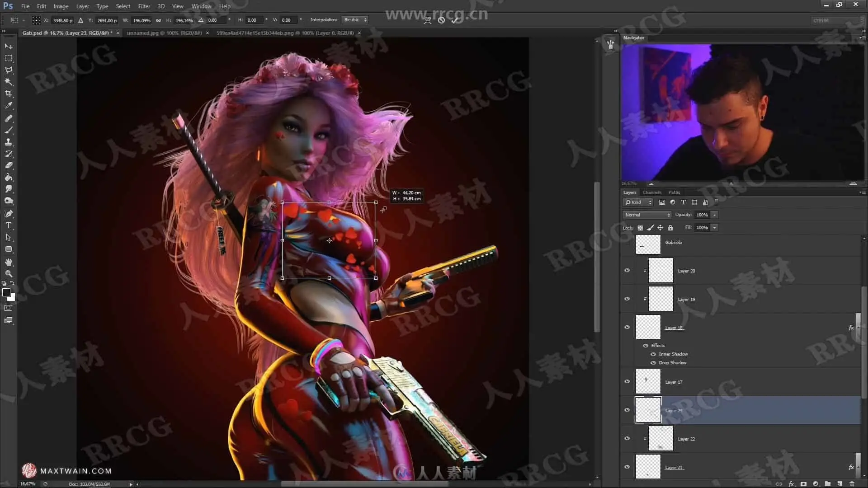Viewport: 868px width, 488px height.
Task: Add a layer mask
Action: (x=803, y=483)
